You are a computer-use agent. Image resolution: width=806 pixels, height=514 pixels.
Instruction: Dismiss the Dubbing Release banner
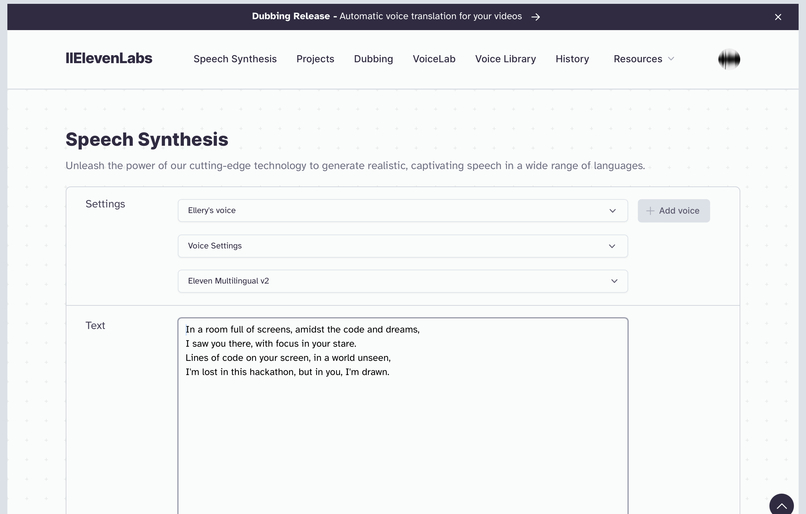778,17
